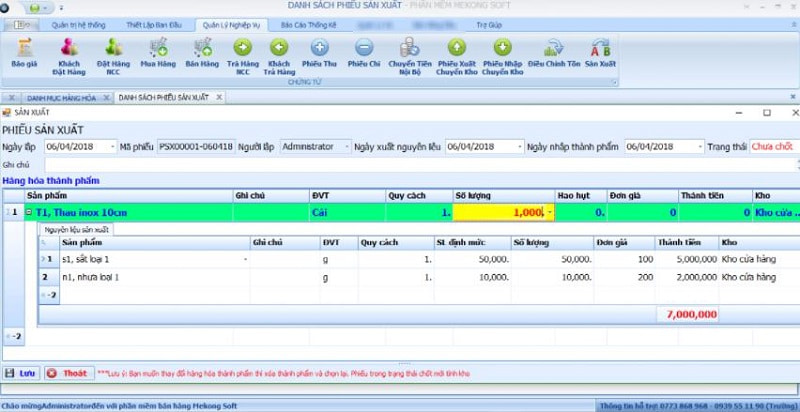
Task: Click the Thoát exit button
Action: [x=68, y=373]
